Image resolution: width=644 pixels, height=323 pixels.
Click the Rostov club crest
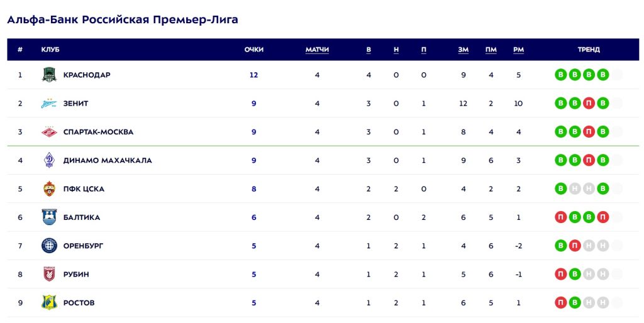coord(49,302)
